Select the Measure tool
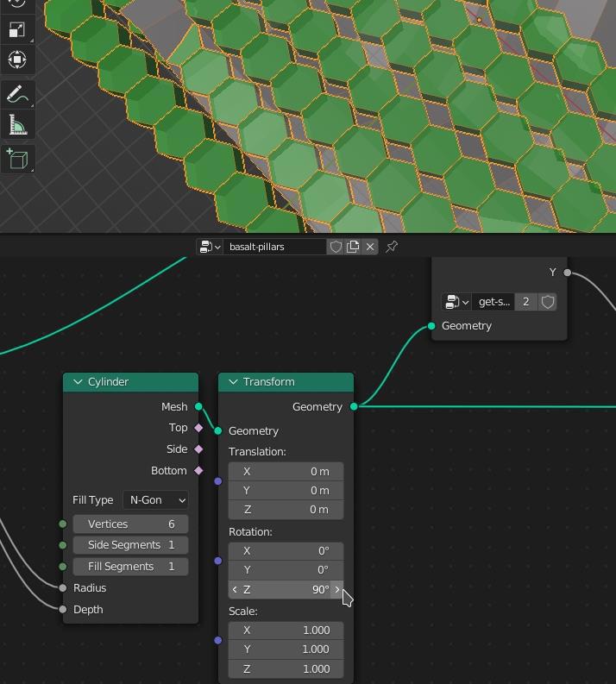616x684 pixels. [17, 125]
